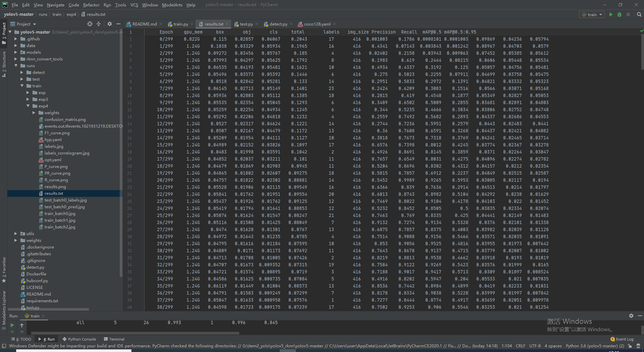Click the train breadcrumb in navigation bar

point(57,14)
